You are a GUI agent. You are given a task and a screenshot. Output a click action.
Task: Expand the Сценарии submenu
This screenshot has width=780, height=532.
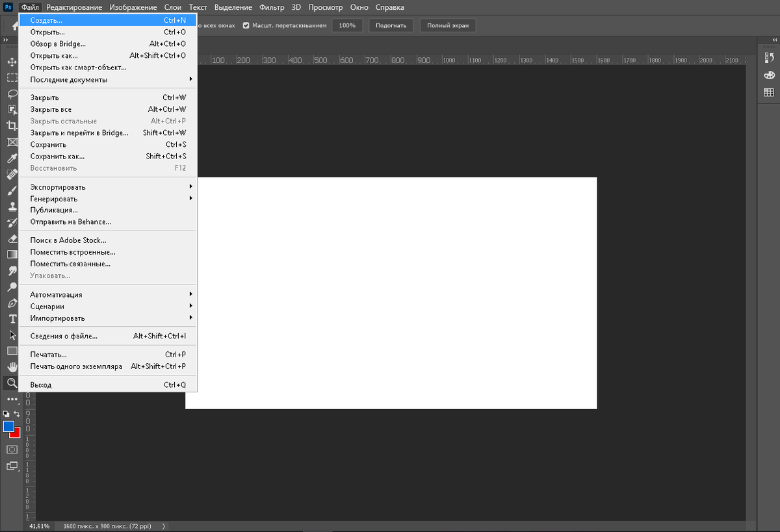(107, 306)
